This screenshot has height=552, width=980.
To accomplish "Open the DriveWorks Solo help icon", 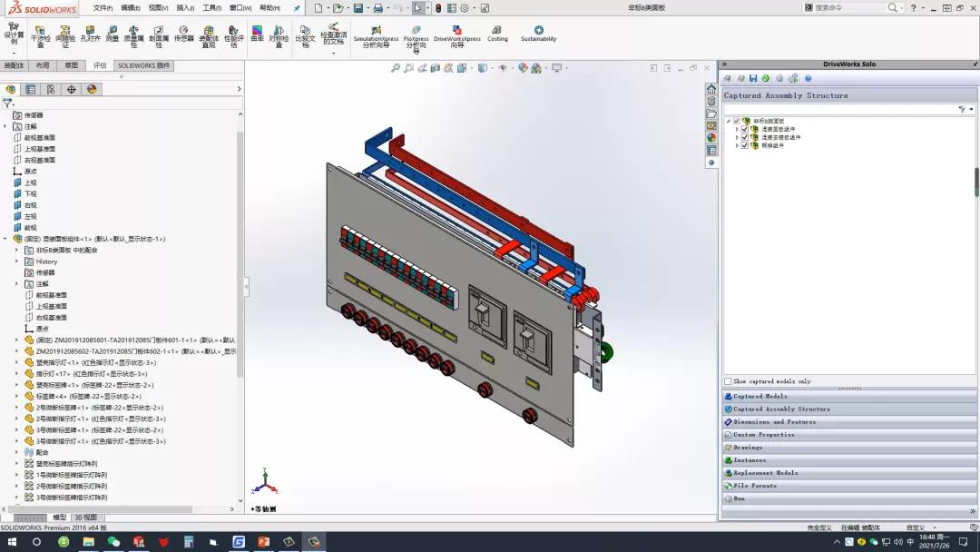I will click(x=808, y=79).
